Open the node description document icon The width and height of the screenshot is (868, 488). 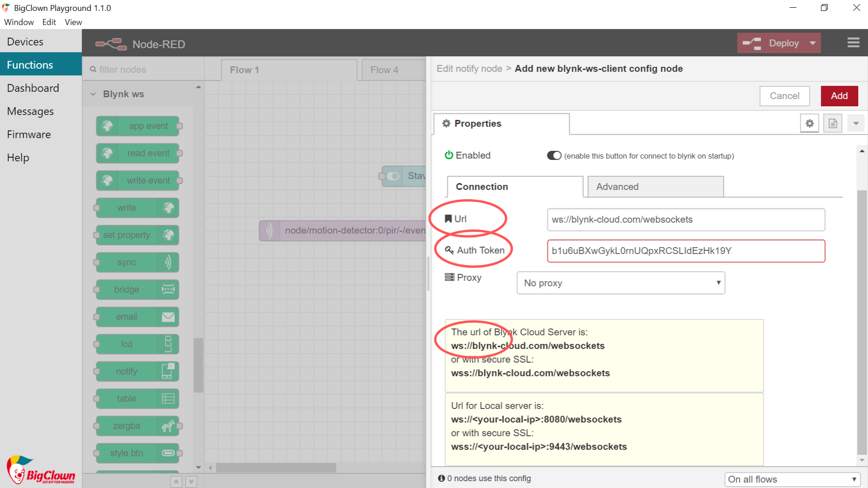point(833,123)
